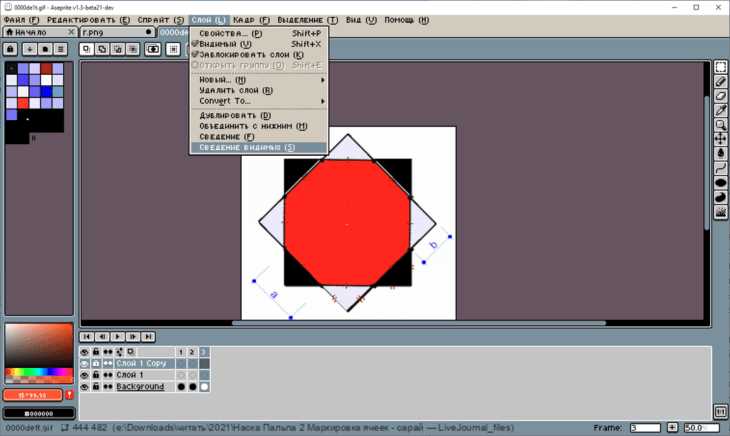Open the Вид menu
Screen dimensions: 730x436
pyautogui.click(x=361, y=20)
